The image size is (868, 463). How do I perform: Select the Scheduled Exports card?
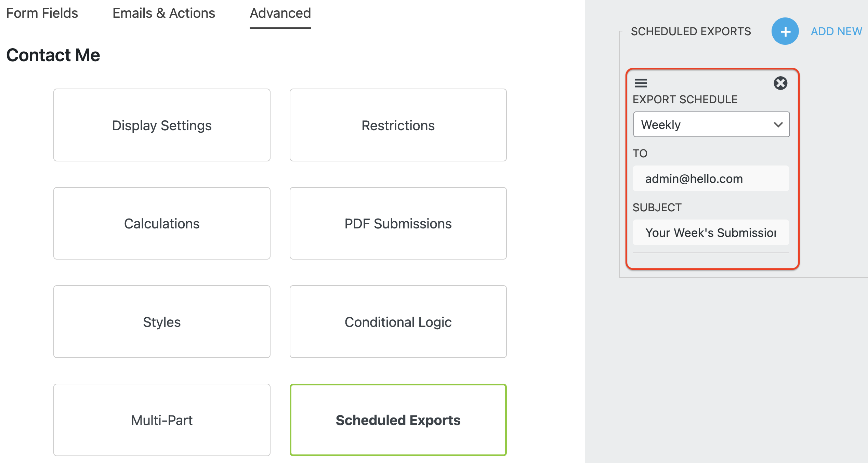coord(398,420)
